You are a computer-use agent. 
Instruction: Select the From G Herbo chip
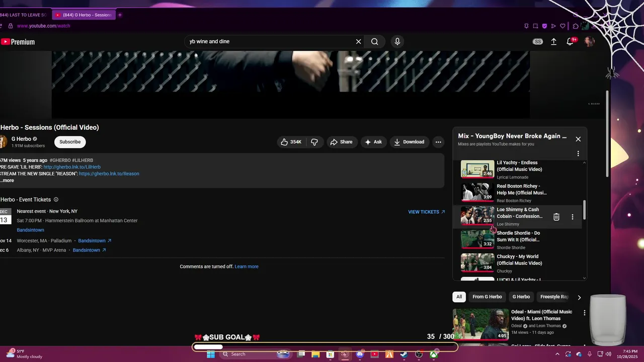pyautogui.click(x=487, y=297)
